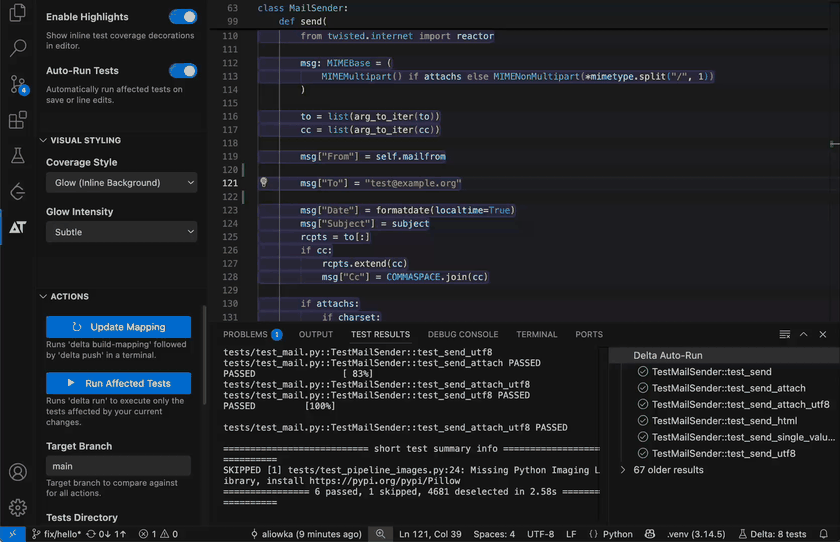Switch to the TERMINAL tab
Viewport: 840px width, 542px height.
537,334
